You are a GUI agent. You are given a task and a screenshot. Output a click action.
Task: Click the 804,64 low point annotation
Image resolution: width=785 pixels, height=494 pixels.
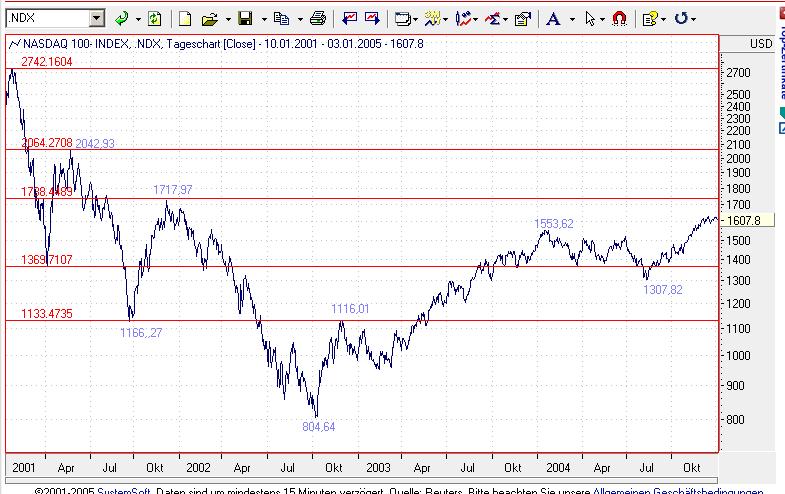point(318,427)
